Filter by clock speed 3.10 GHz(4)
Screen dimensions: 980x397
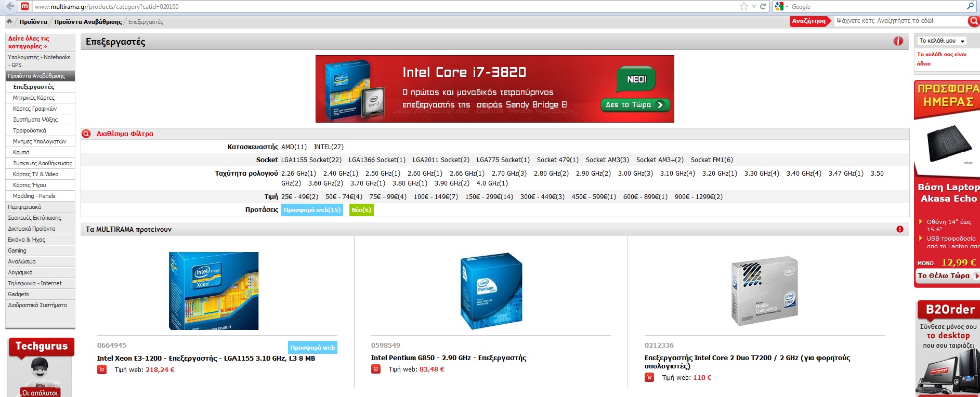click(677, 174)
